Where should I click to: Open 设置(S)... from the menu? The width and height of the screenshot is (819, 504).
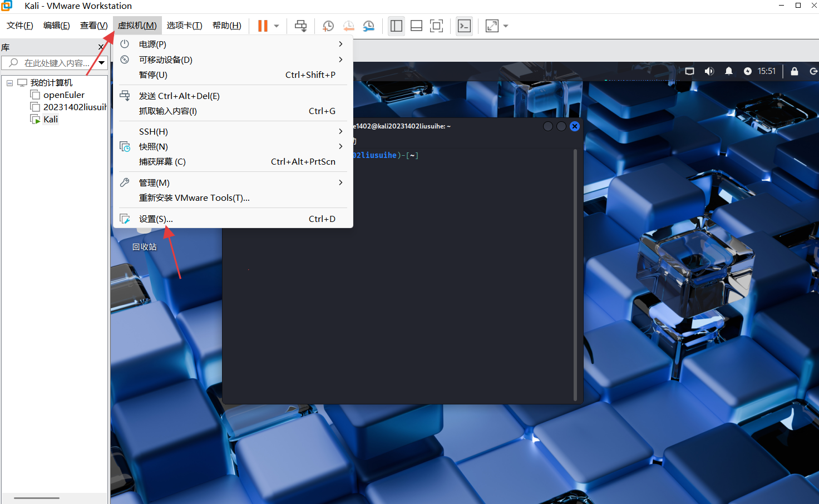(x=233, y=219)
